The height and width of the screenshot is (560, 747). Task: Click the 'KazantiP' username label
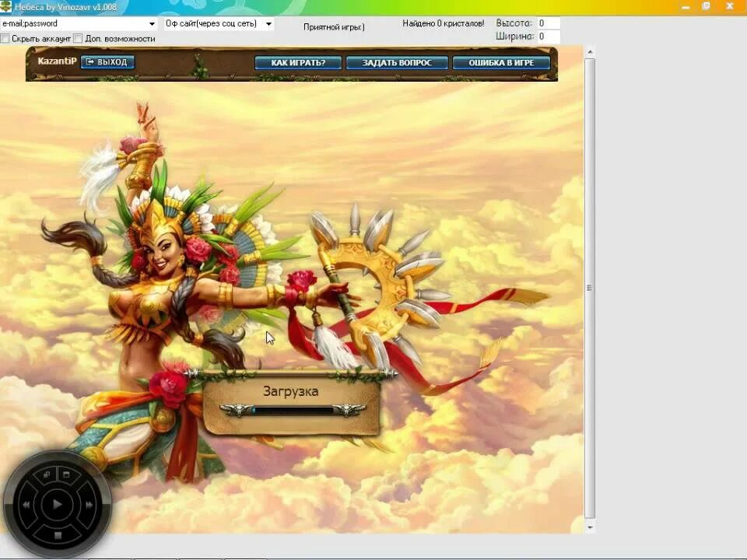tap(57, 61)
